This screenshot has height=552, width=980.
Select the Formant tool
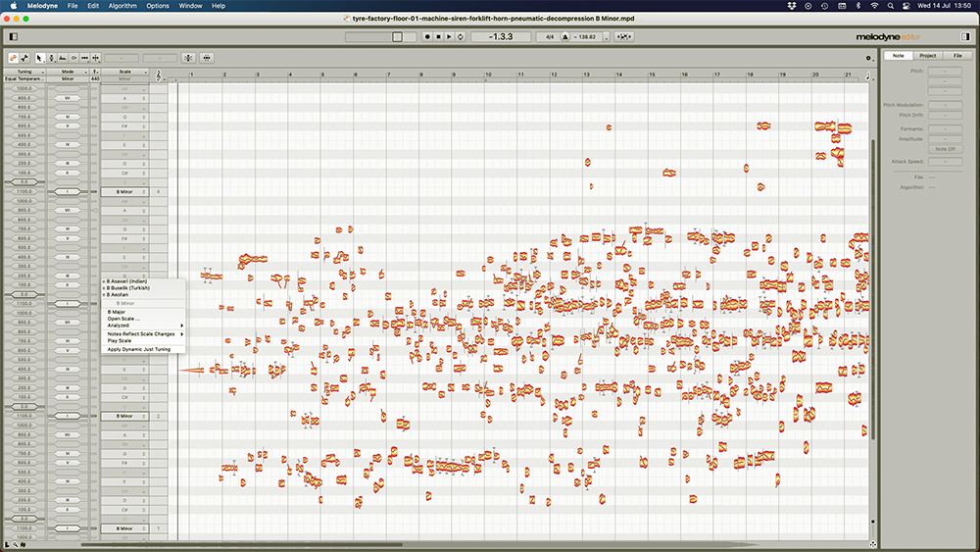(x=63, y=58)
